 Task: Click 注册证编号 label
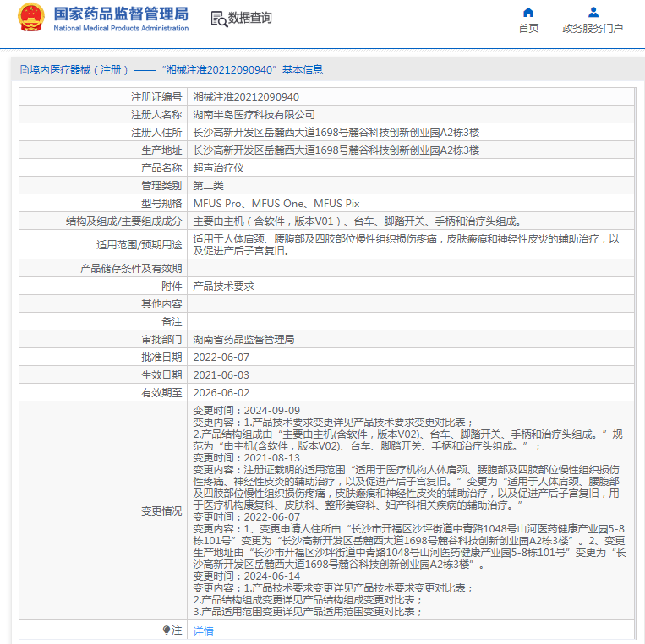point(156,97)
